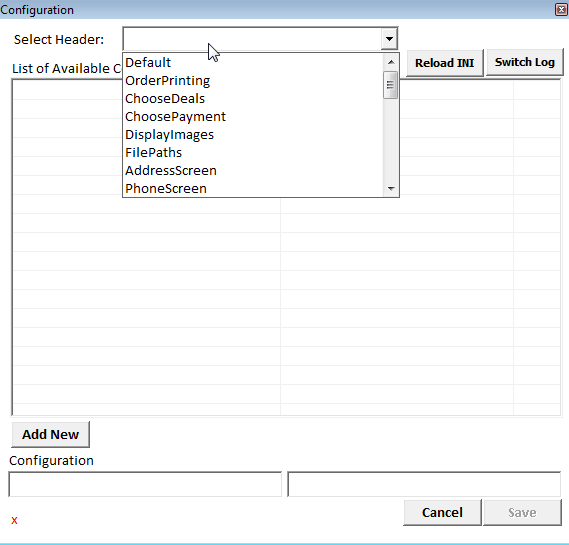Cancel the configuration dialog
The height and width of the screenshot is (545, 569).
[x=442, y=512]
